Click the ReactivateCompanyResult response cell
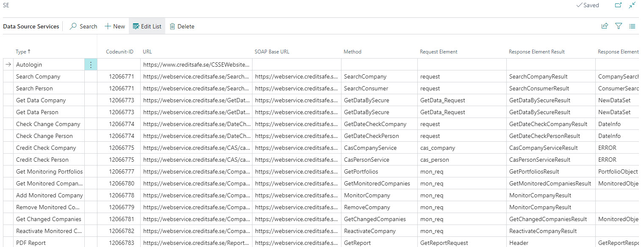The width and height of the screenshot is (644, 247). pos(551,231)
